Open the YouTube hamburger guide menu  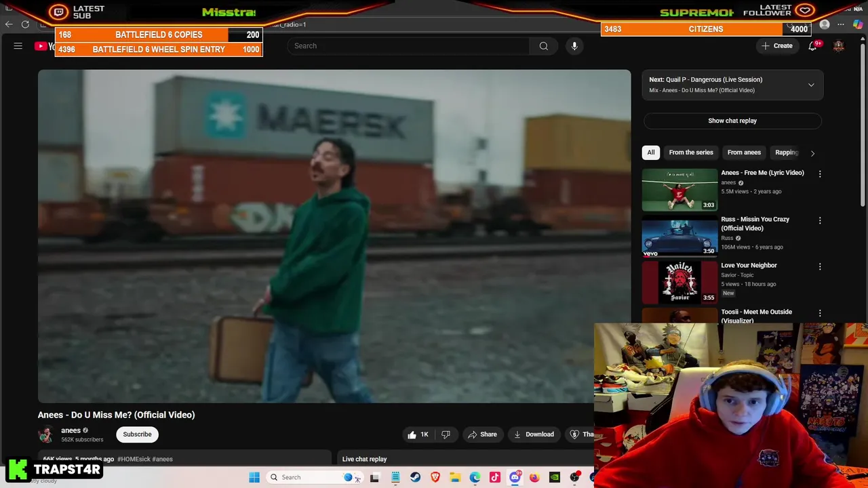(18, 46)
